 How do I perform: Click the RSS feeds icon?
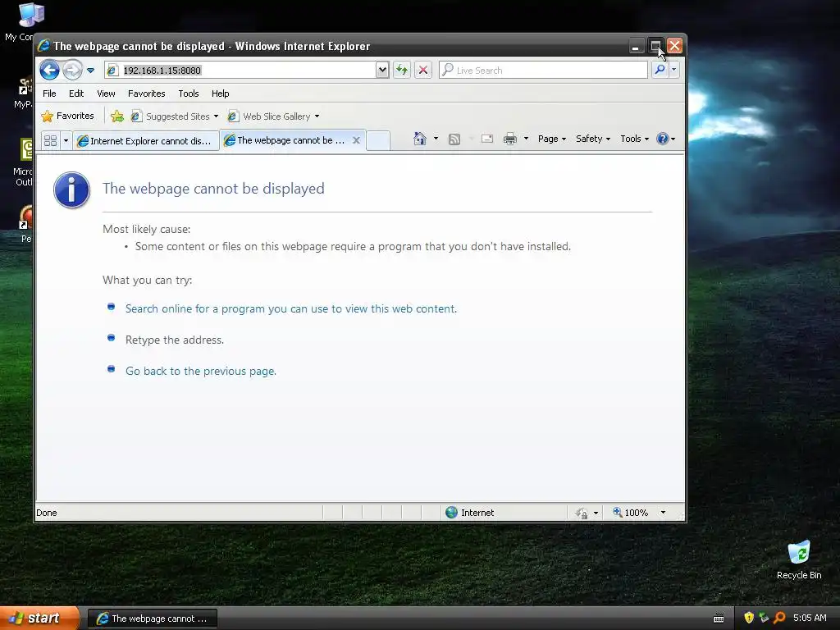[x=454, y=139]
